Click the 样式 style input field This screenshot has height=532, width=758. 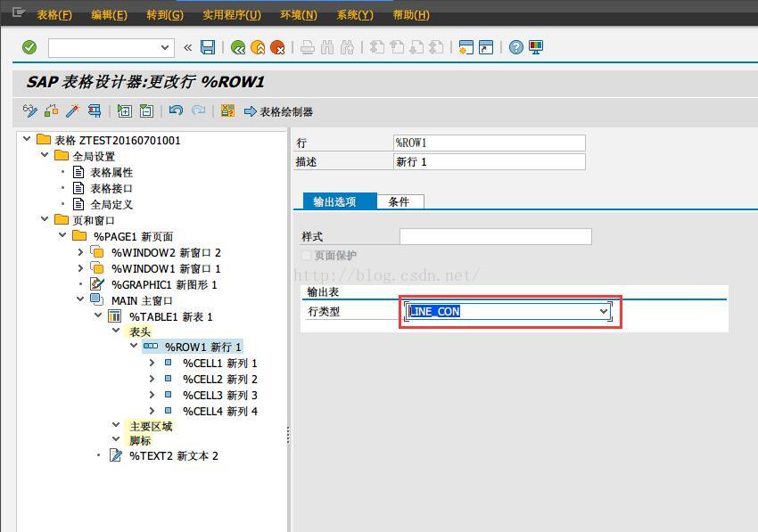(496, 237)
